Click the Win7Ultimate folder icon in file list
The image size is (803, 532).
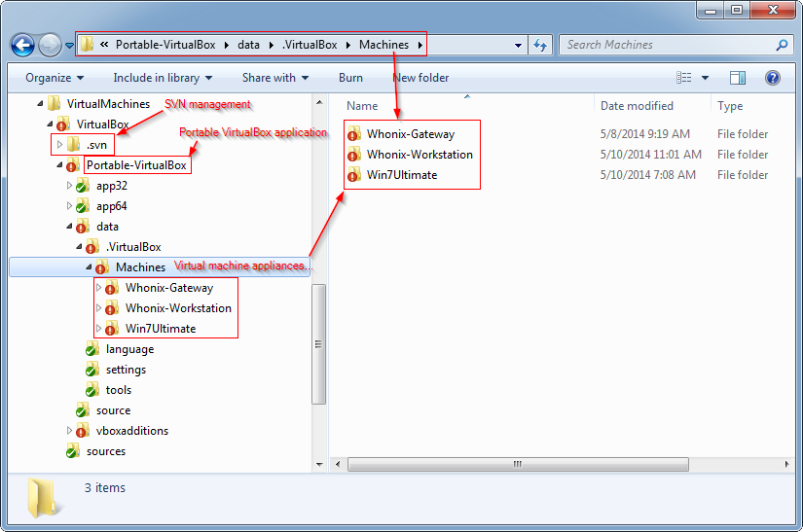[x=353, y=175]
